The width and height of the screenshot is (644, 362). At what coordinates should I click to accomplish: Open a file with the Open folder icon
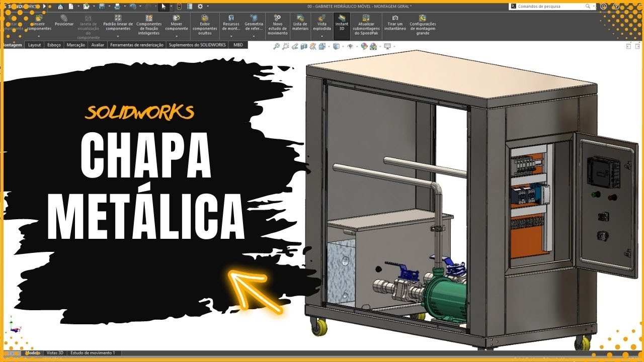coord(86,7)
